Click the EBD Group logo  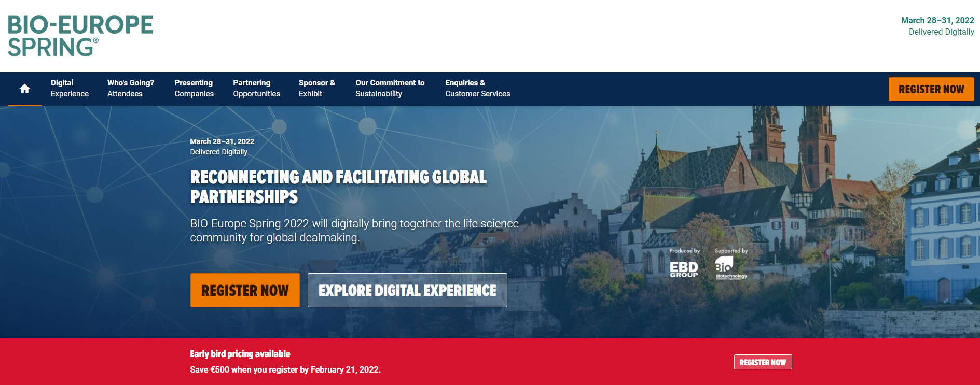point(684,269)
